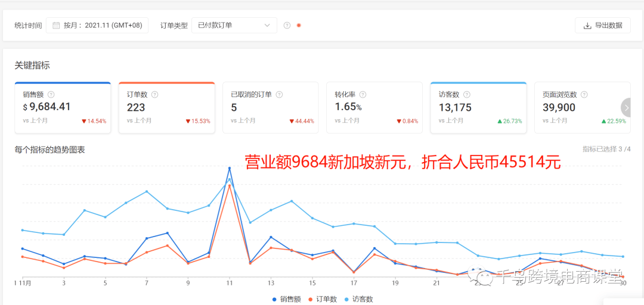Click help icon beside 销售额
The image size is (644, 305).
(x=51, y=94)
